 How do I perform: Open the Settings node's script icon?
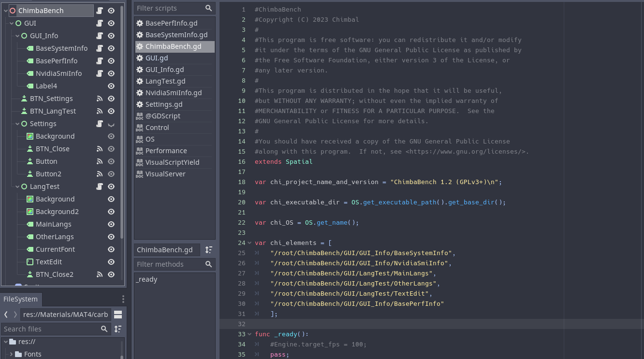[100, 124]
